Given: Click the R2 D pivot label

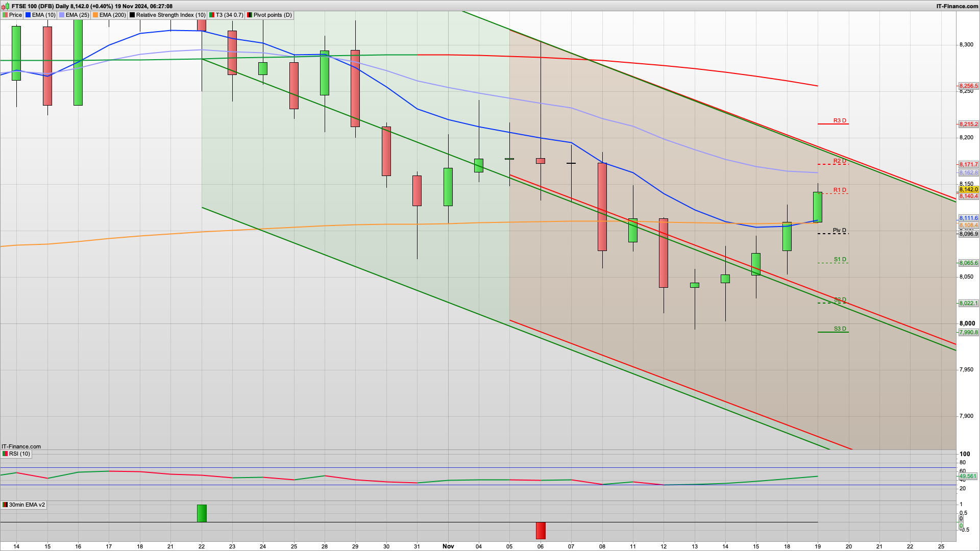Looking at the screenshot, I should 840,161.
